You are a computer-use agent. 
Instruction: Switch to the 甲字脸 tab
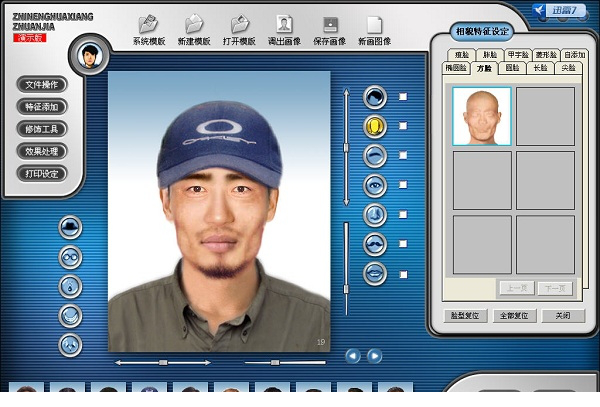[x=518, y=55]
